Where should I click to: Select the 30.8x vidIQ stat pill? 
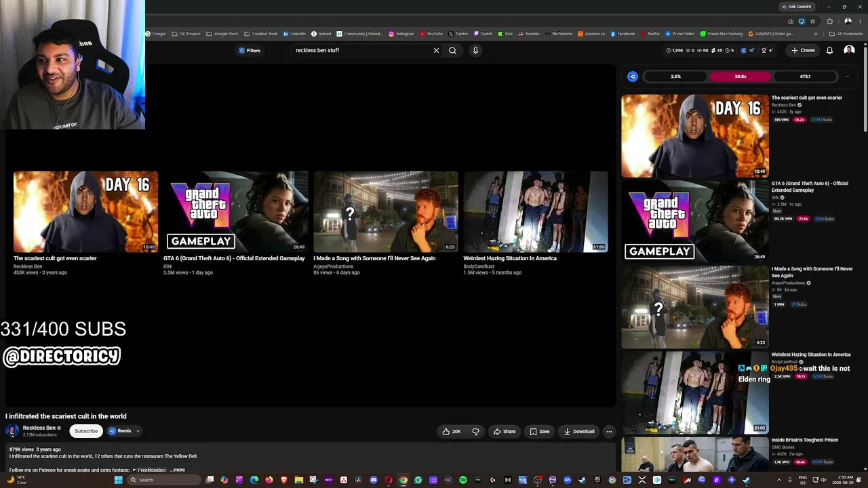pyautogui.click(x=740, y=77)
